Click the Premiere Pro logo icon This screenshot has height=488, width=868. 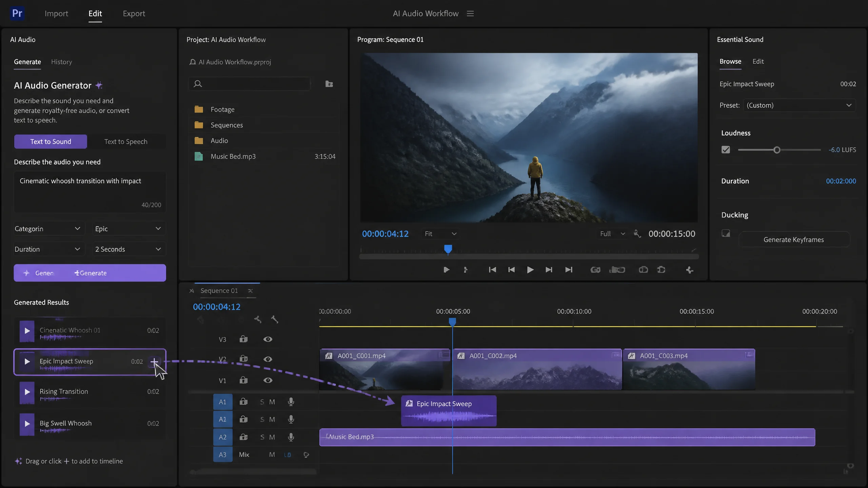[17, 14]
